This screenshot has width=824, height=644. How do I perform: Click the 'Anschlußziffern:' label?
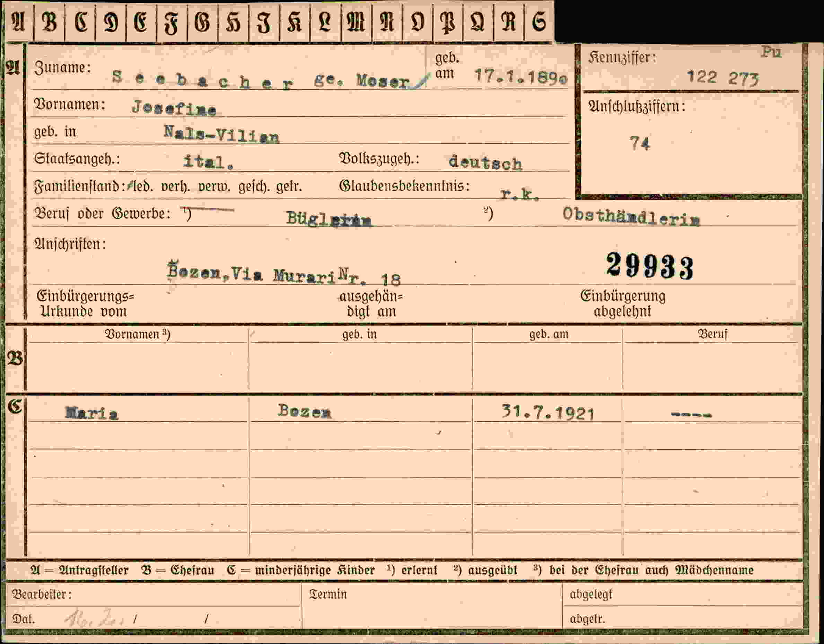coord(637,107)
